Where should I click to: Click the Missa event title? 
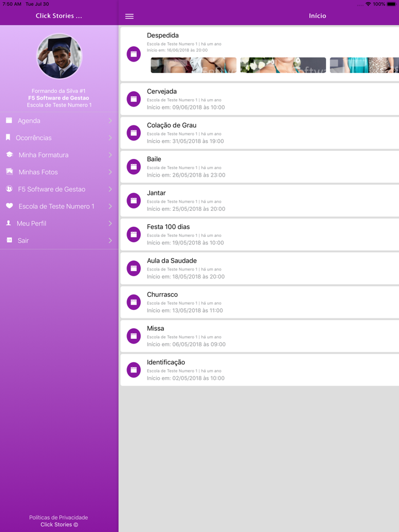[155, 329]
